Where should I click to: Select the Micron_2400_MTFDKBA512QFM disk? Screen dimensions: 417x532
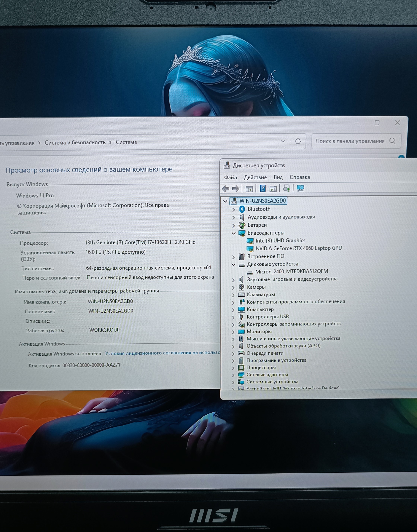click(292, 271)
